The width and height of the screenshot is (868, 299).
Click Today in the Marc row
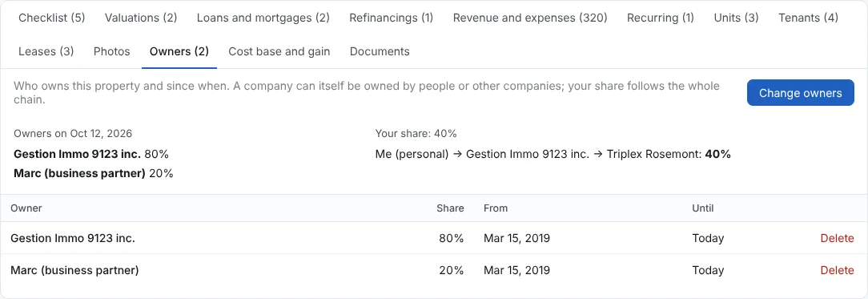(708, 270)
